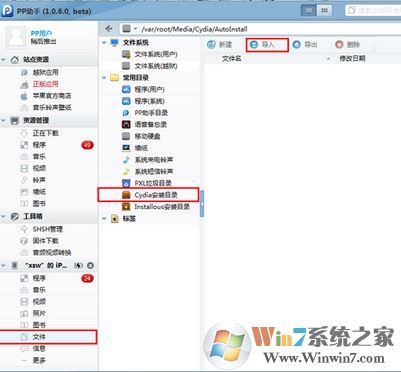Image resolution: width=401 pixels, height=372 pixels.
Task: Click the 标签 star folder icon
Action: [x=114, y=219]
